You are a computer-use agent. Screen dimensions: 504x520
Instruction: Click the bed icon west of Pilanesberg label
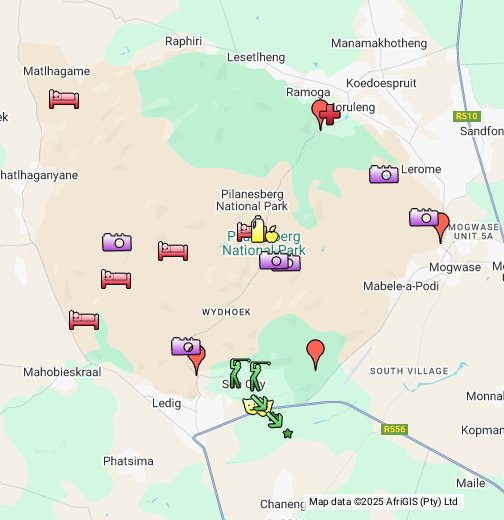point(173,251)
